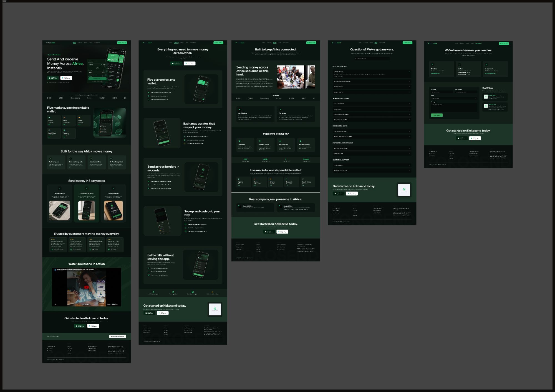Select the Contact us nav item in contact page frame

coord(478,44)
